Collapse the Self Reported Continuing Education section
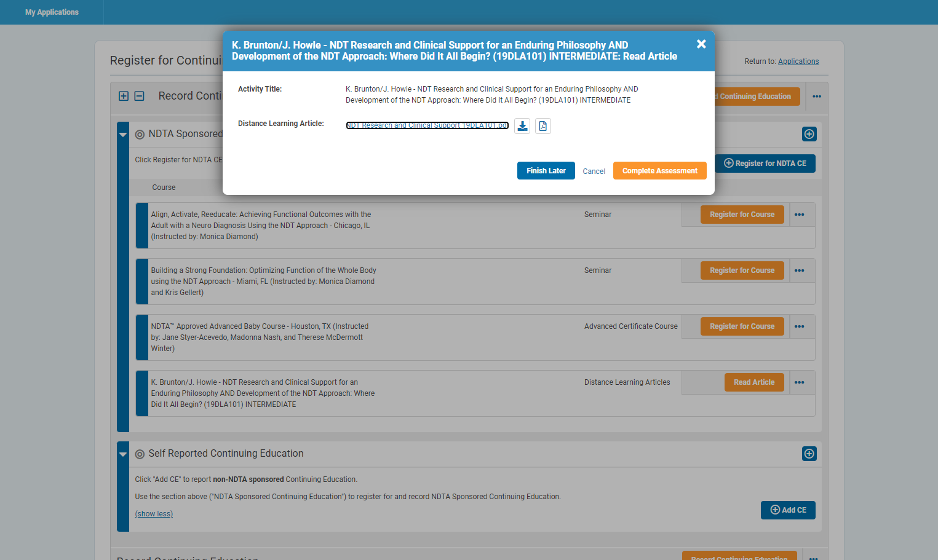938x560 pixels. [x=123, y=454]
